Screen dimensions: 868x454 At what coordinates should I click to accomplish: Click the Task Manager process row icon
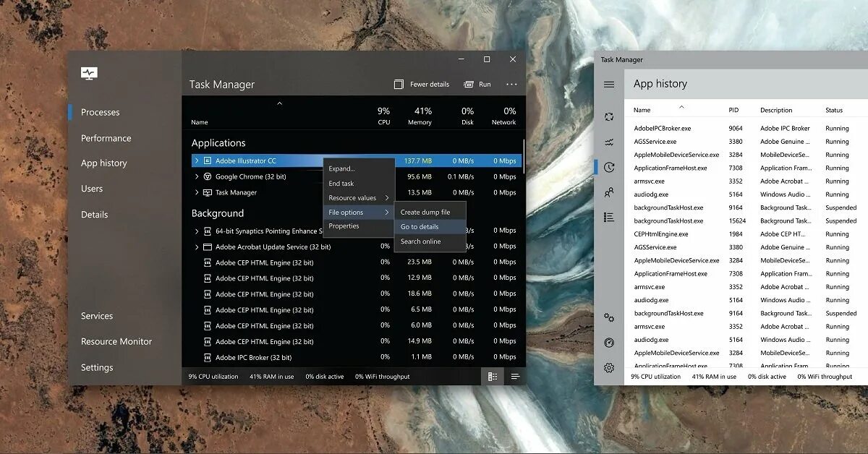point(208,192)
